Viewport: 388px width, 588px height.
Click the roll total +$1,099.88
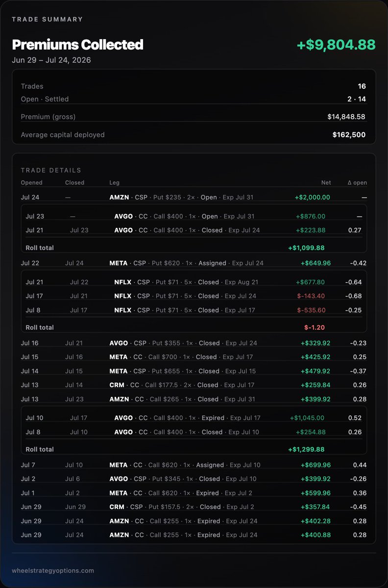pos(306,248)
